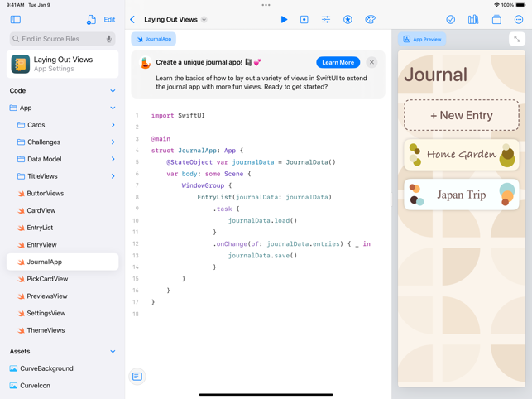The width and height of the screenshot is (532, 399).
Task: Click the Journal title in preview
Action: 436,75
